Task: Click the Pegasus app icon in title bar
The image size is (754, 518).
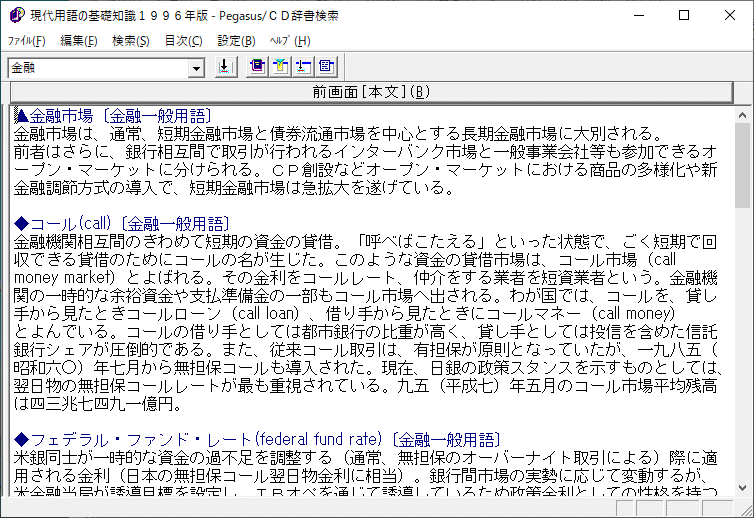Action: pos(16,15)
